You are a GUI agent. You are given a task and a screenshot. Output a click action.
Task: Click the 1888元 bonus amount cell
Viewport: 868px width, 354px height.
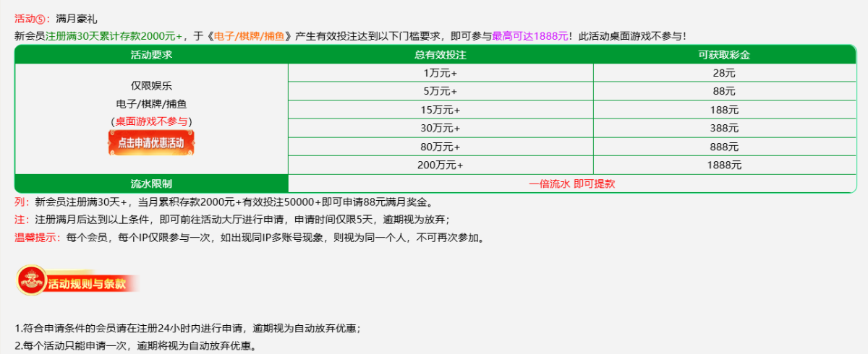(724, 165)
